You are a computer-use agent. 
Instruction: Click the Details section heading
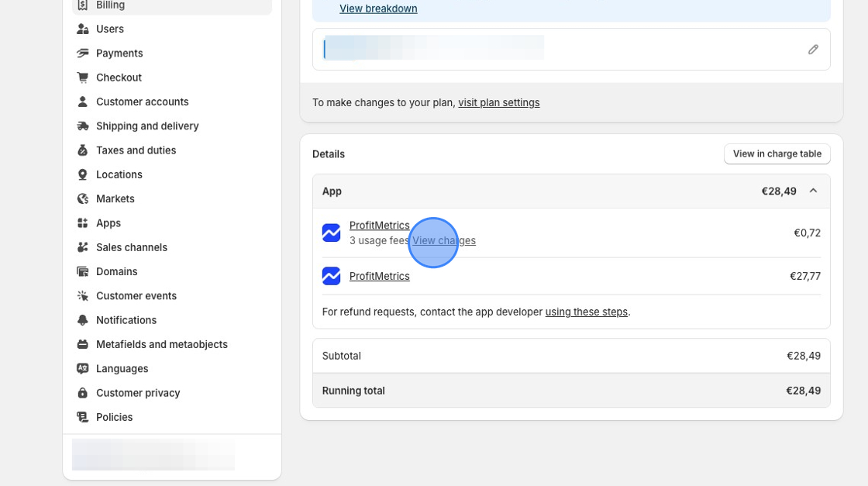click(x=329, y=154)
